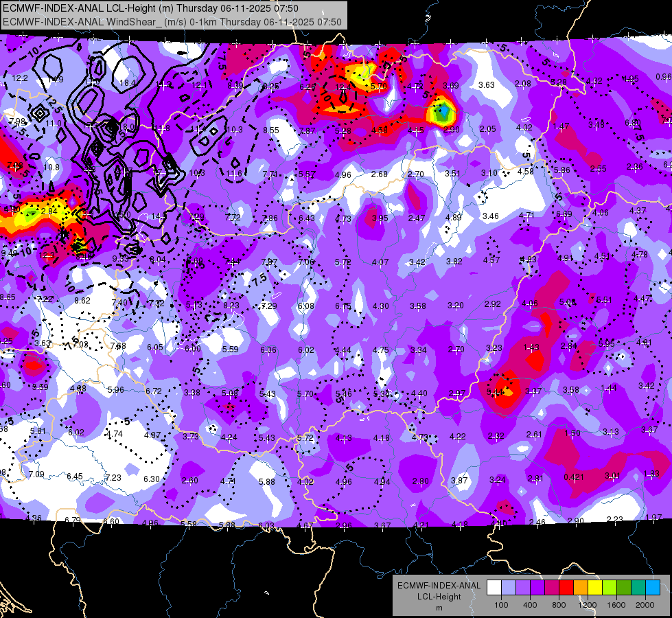Click the lime green legend swatch
The image size is (672, 618).
(x=610, y=588)
